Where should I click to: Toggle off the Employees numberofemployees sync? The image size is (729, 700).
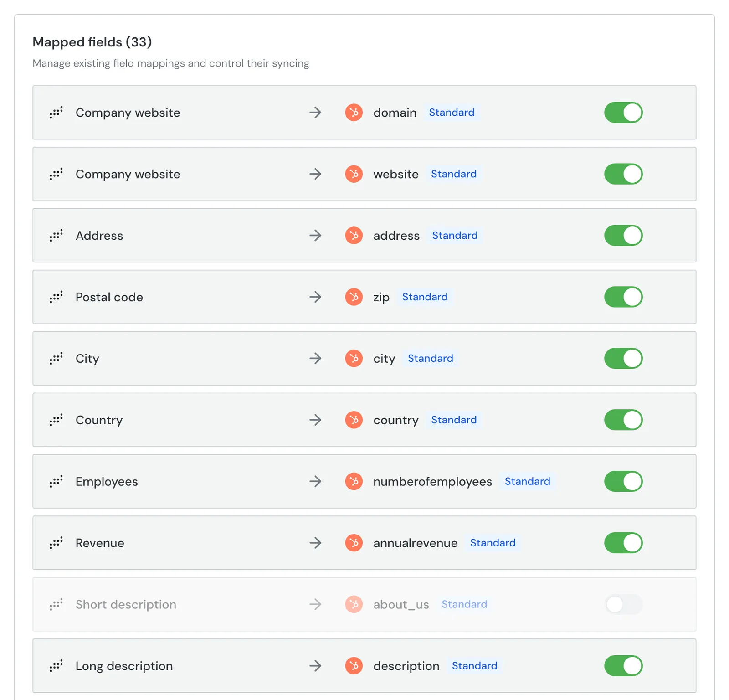pos(623,482)
